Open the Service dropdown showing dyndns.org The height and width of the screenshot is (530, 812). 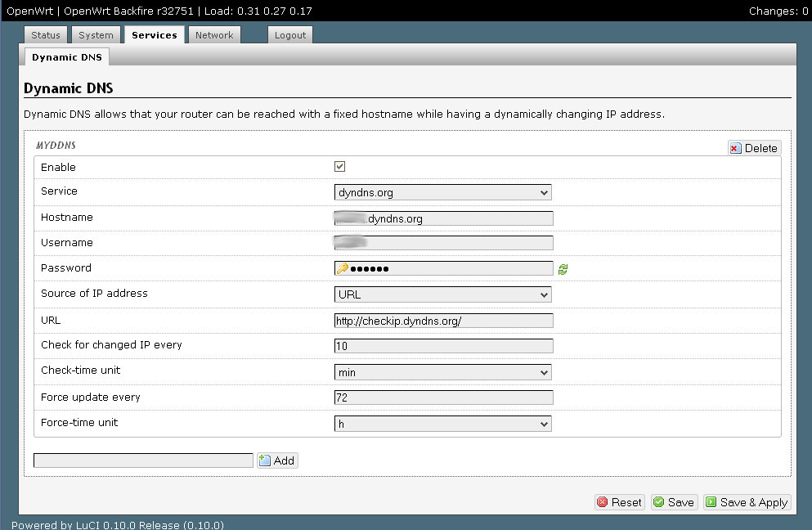tap(442, 193)
